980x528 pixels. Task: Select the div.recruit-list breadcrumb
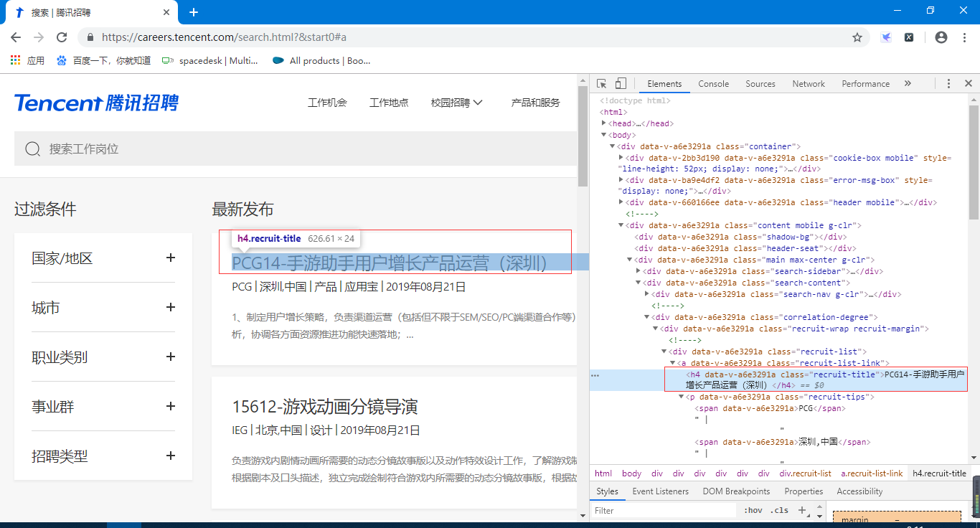point(805,473)
